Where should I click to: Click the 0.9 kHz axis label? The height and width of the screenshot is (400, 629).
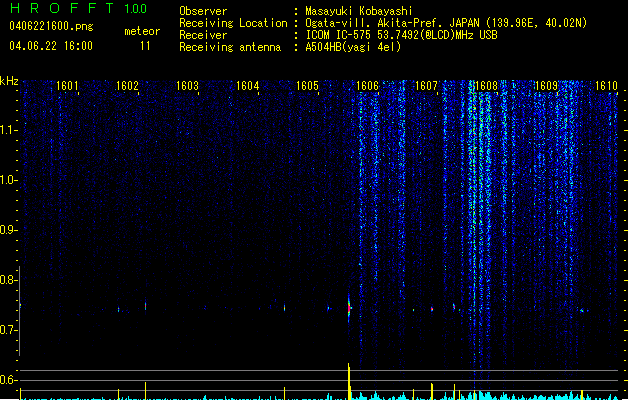pyautogui.click(x=9, y=230)
